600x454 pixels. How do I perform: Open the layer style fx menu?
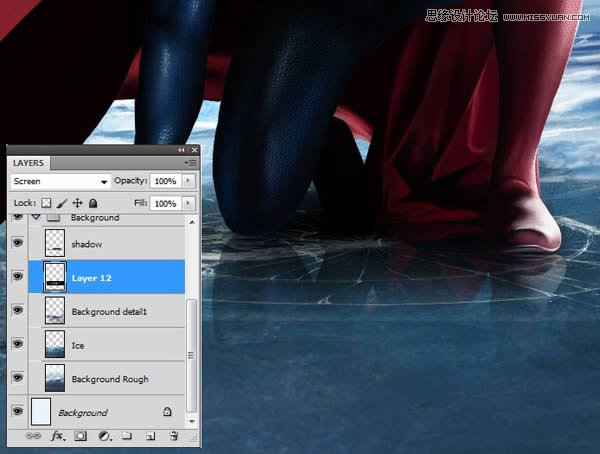click(58, 436)
